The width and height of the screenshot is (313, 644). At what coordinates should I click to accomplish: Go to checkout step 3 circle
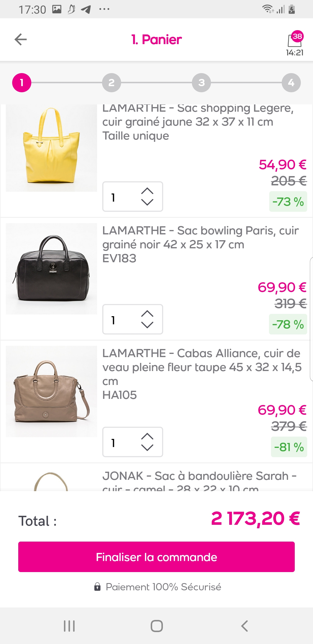click(x=201, y=83)
